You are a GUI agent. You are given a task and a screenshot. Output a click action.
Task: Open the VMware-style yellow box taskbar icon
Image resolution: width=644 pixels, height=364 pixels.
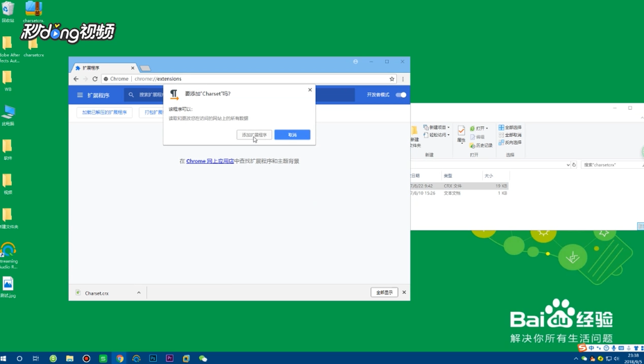tap(186, 358)
